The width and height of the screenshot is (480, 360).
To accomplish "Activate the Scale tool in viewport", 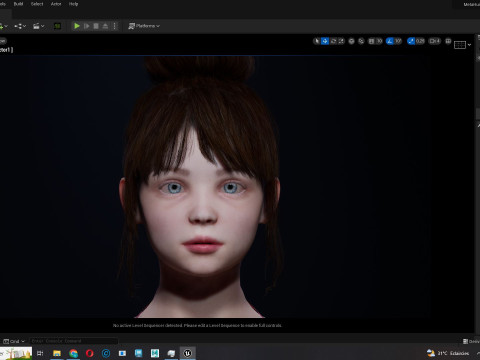I will tap(341, 41).
